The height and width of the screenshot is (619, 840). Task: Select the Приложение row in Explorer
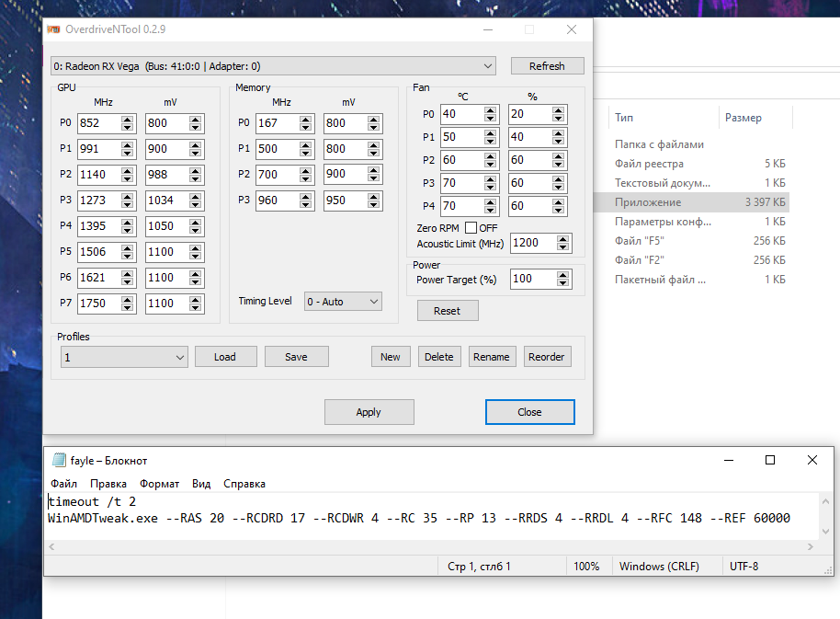(x=692, y=202)
